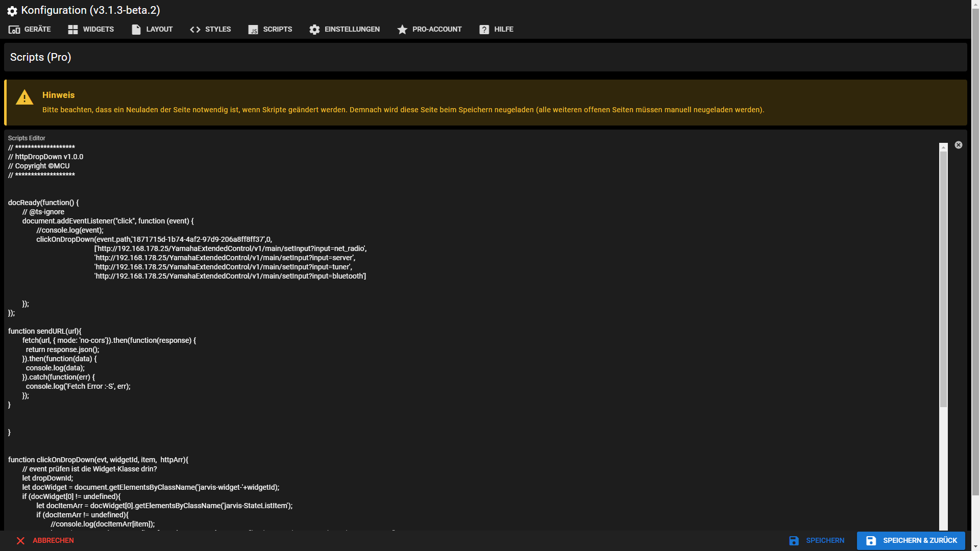
Task: Click the Geräte devices icon
Action: coord(14,30)
